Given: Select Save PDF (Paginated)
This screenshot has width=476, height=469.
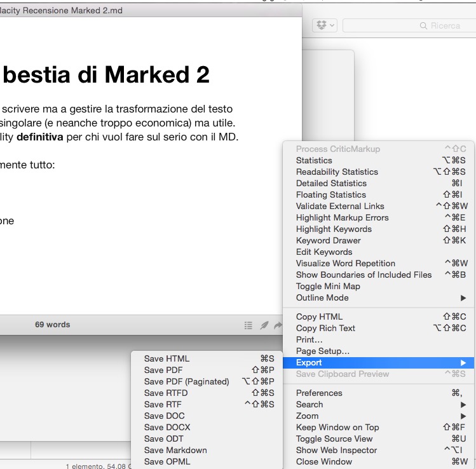Looking at the screenshot, I should tap(207, 381).
